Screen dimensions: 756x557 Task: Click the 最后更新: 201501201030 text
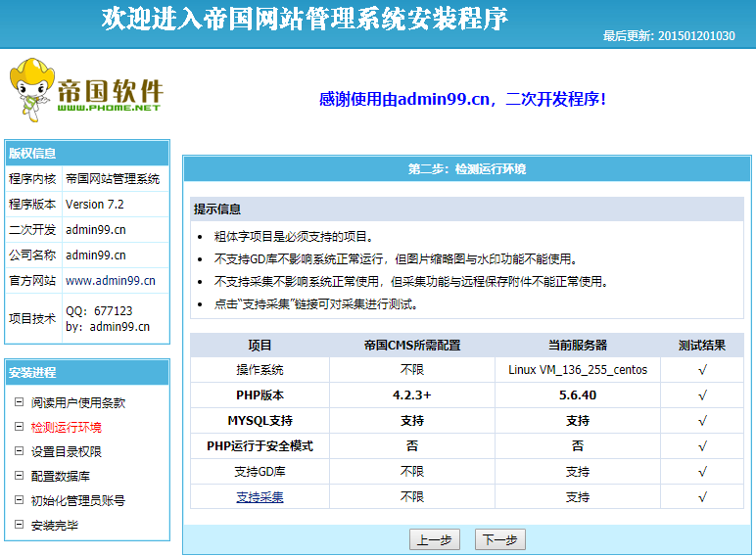pyautogui.click(x=669, y=35)
